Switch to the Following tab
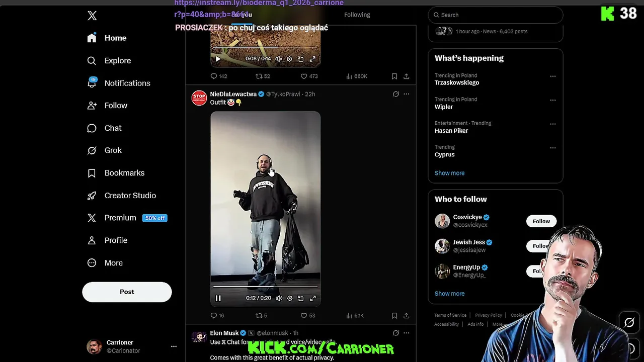 point(357,15)
